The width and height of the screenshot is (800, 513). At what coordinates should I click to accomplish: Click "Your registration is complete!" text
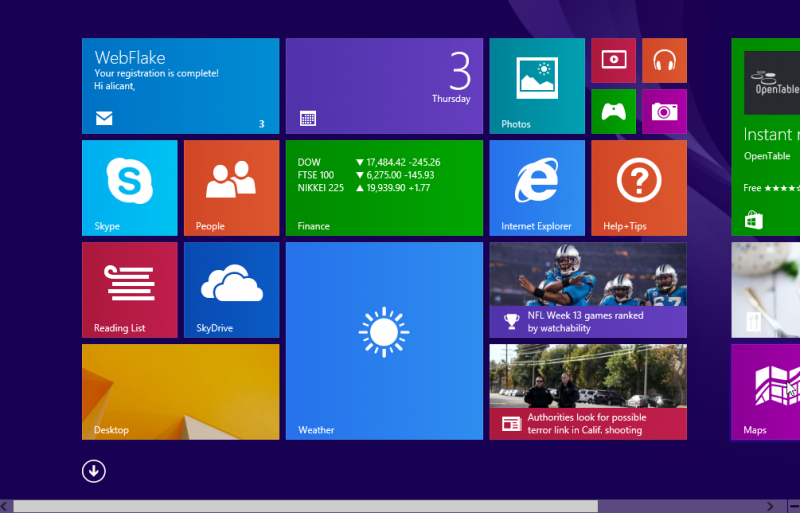coord(156,73)
